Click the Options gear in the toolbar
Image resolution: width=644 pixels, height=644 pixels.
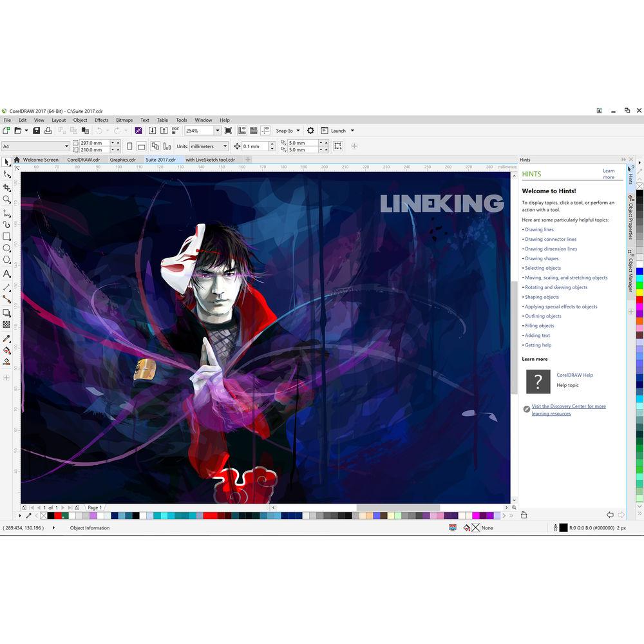point(310,131)
